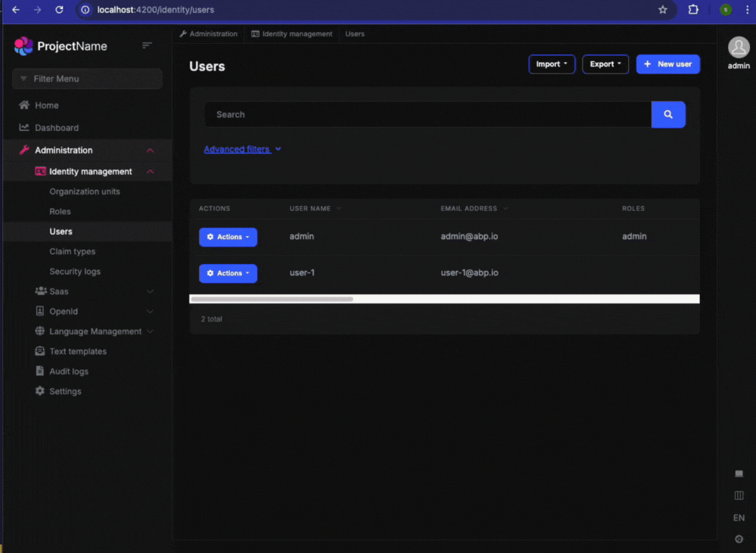
Task: Click the users Search input field
Action: pyautogui.click(x=427, y=114)
